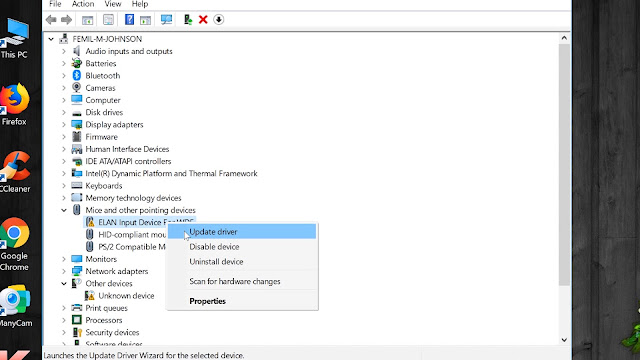Collapse the Other devices category
This screenshot has height=360, width=640.
click(64, 284)
